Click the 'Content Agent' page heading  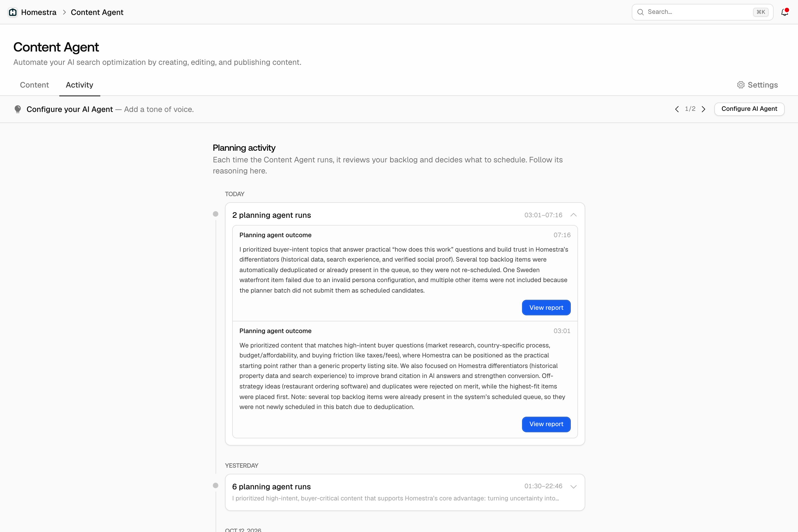56,47
